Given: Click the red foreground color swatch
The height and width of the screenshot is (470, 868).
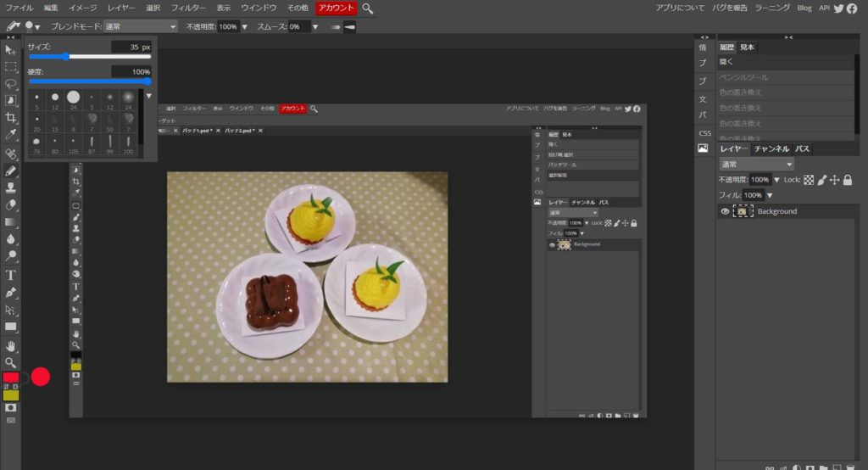Looking at the screenshot, I should (x=11, y=378).
